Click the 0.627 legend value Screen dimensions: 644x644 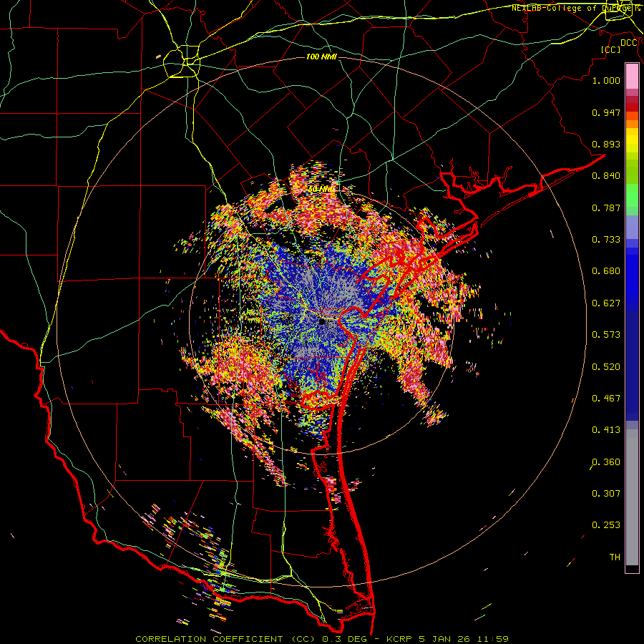tap(606, 303)
